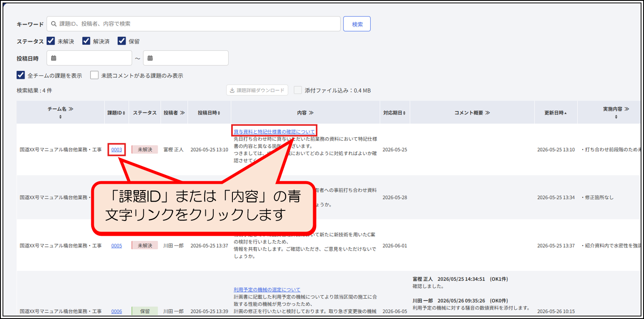Viewport: 644px width, 319px height.
Task: Sort by 課題ID column header
Action: coord(116,113)
